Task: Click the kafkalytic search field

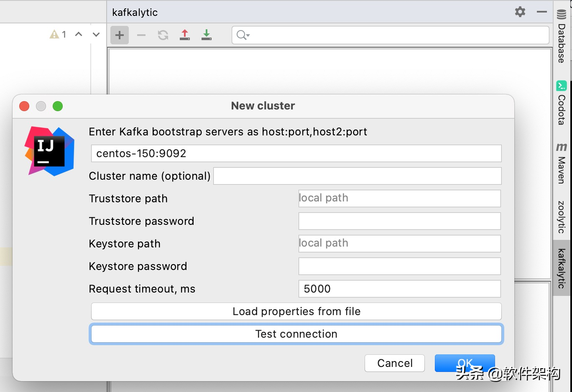Action: pyautogui.click(x=391, y=35)
